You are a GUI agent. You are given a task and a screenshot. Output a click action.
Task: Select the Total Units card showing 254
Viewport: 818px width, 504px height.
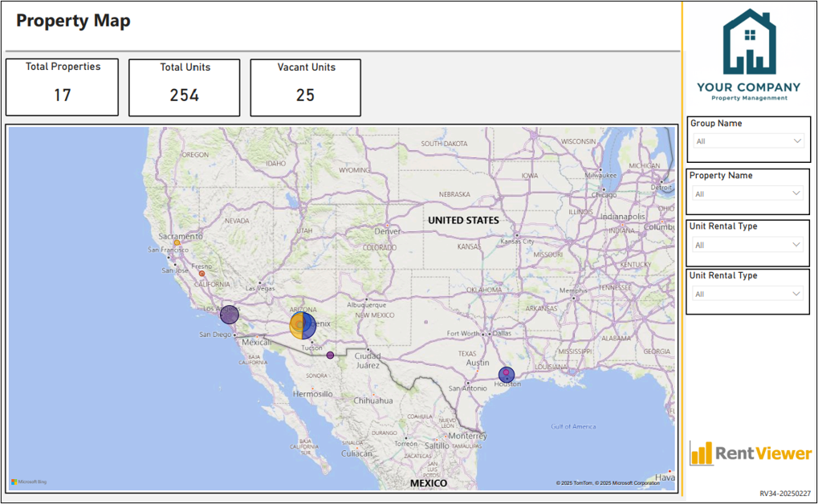coord(184,87)
